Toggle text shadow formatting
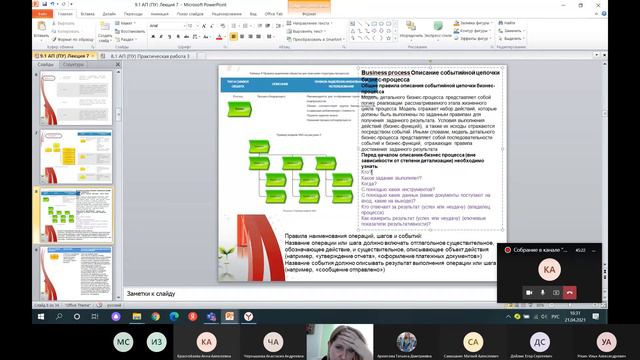Screen dimensions: 640x360 point(178,37)
